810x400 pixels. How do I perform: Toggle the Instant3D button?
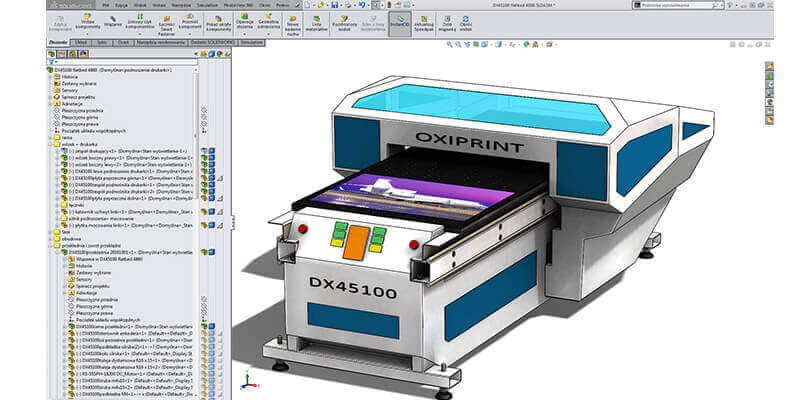pos(400,22)
